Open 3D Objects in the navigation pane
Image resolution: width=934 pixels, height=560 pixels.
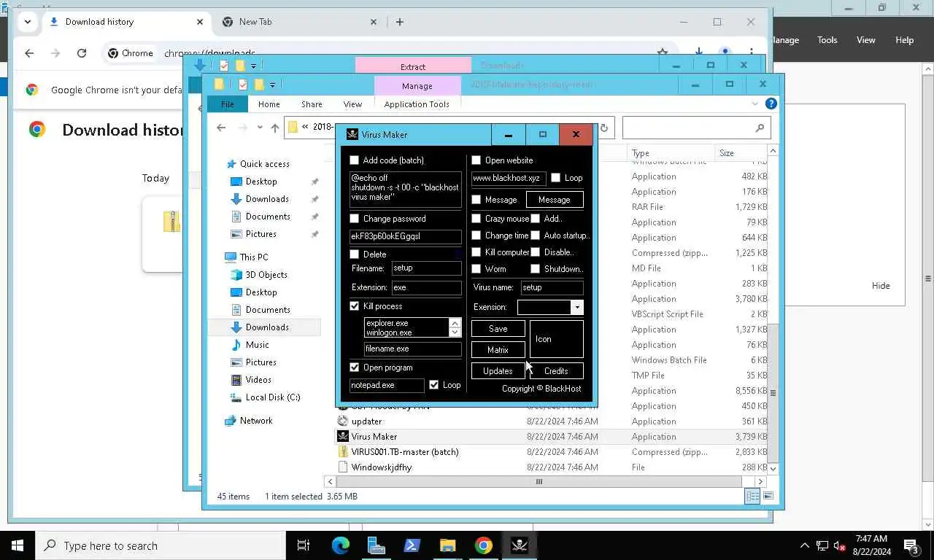point(236,275)
